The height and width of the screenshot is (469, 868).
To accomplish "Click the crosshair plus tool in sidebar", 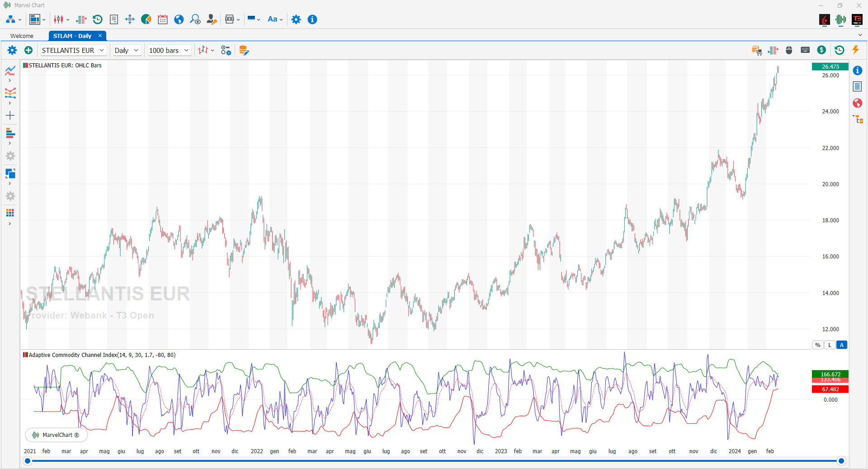I will tap(10, 116).
